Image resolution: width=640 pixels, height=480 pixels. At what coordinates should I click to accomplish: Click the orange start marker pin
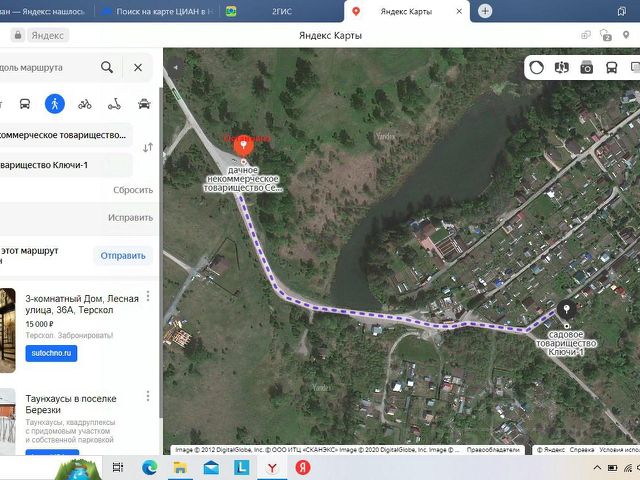pos(244,146)
